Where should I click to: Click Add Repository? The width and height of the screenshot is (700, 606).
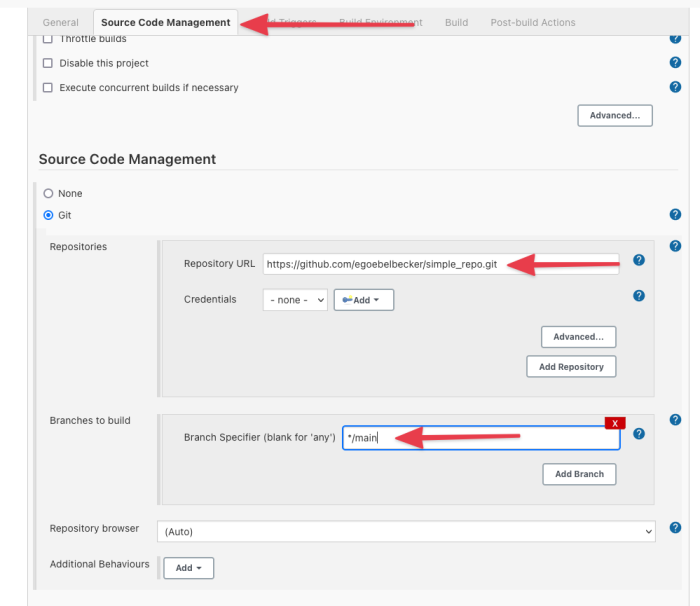[571, 367]
